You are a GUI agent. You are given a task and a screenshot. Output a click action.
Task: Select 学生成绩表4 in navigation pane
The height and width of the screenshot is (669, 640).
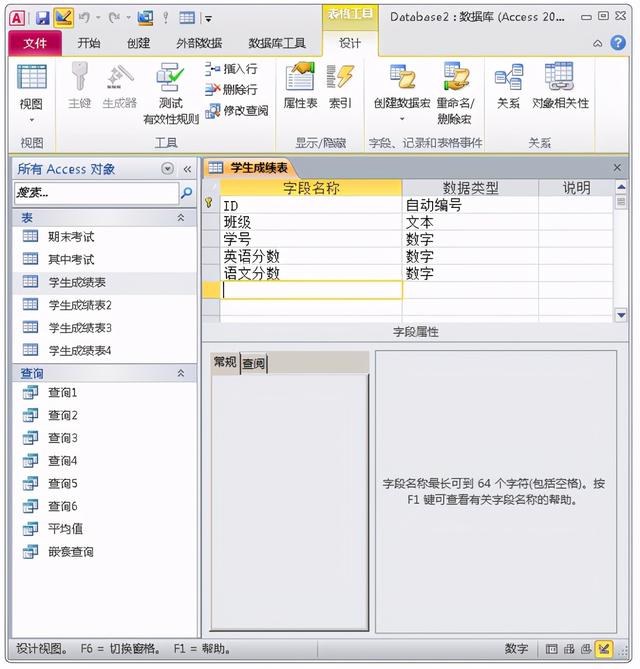click(80, 351)
